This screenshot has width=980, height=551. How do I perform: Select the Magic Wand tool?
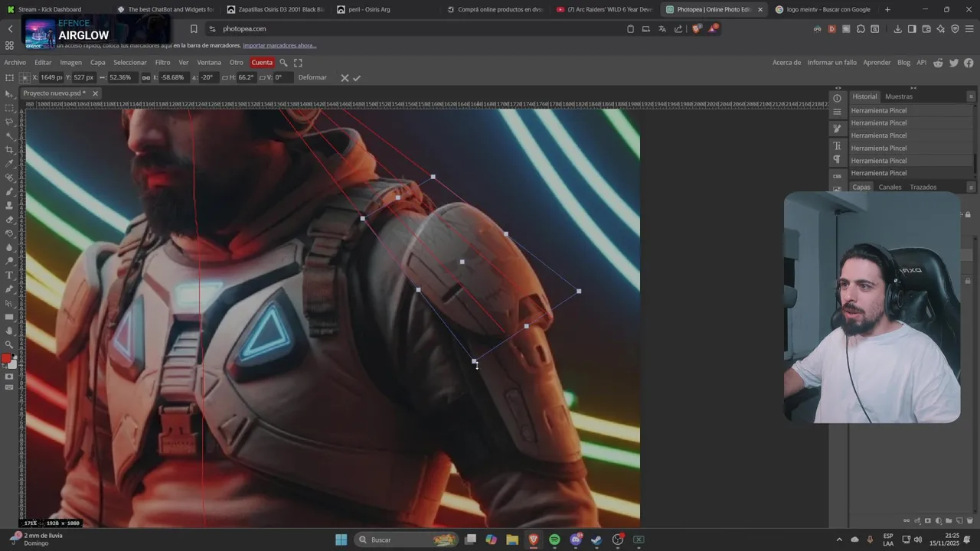pyautogui.click(x=9, y=135)
